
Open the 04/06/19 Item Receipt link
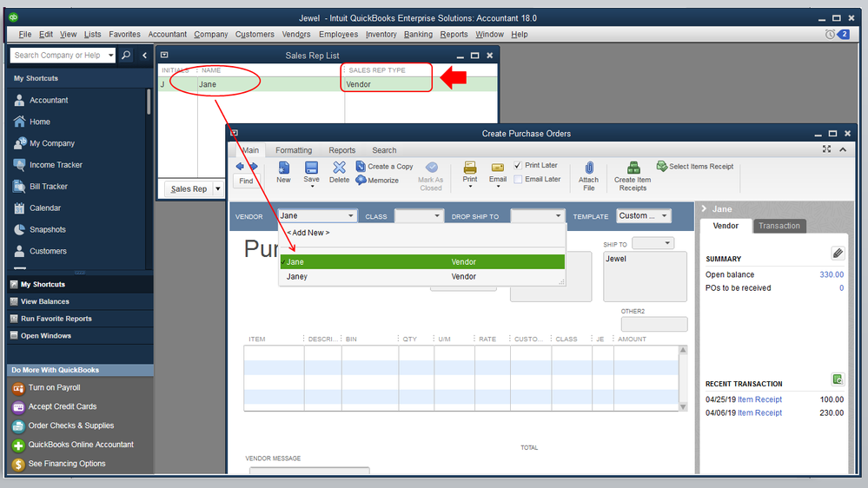coord(759,412)
